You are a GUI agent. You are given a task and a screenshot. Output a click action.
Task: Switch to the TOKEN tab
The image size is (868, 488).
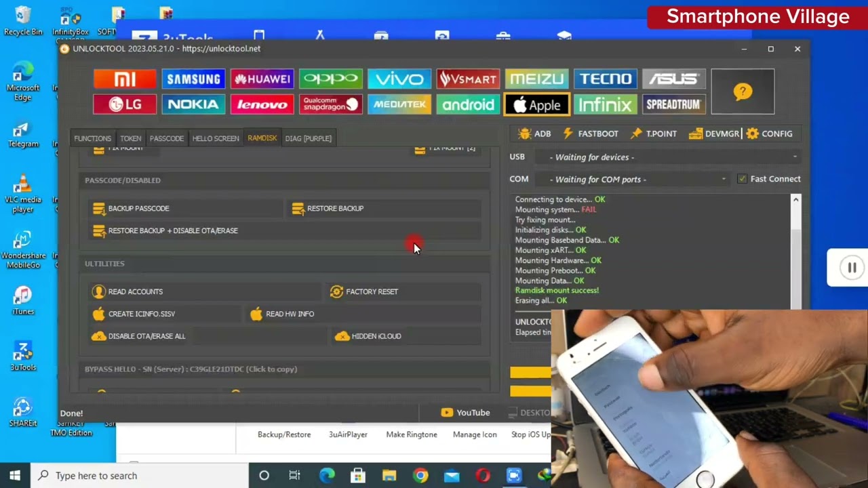point(130,138)
